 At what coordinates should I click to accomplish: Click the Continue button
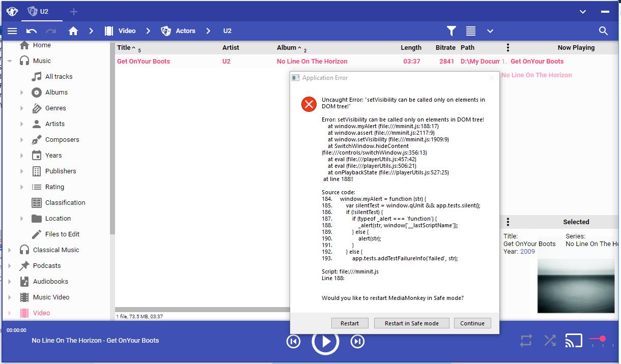472,323
